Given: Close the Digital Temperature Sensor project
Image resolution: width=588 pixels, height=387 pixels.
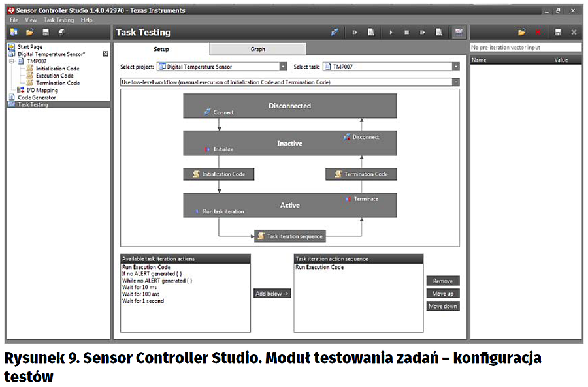Looking at the screenshot, I should (106, 54).
